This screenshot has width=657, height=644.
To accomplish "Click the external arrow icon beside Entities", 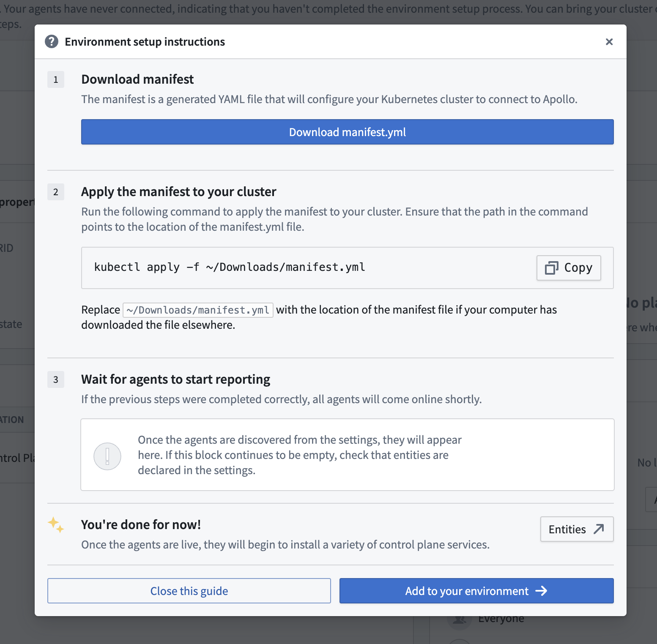I will coord(599,529).
